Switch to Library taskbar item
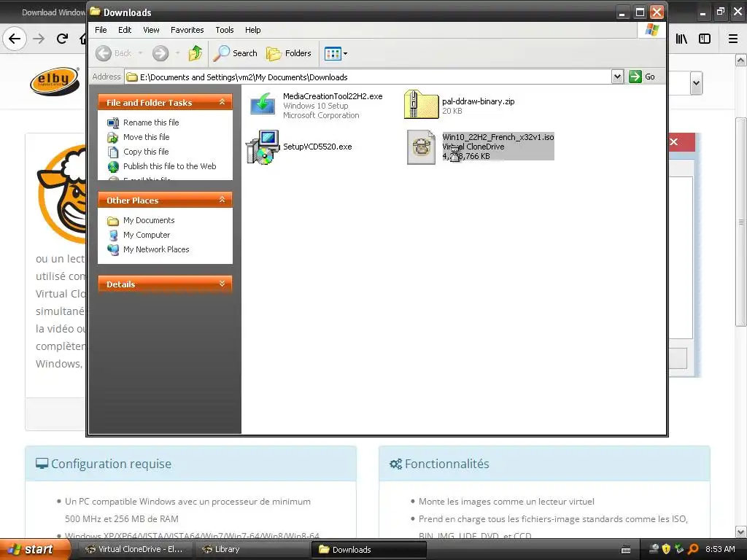Image resolution: width=747 pixels, height=560 pixels. click(252, 549)
